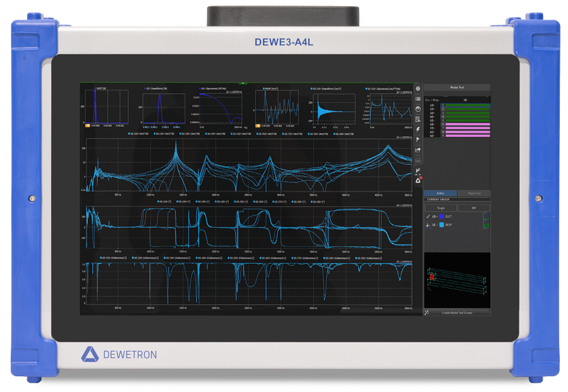Click the 1Z-/1Z+ (InputRaw) decay graph
The height and width of the screenshot is (392, 568).
334,109
